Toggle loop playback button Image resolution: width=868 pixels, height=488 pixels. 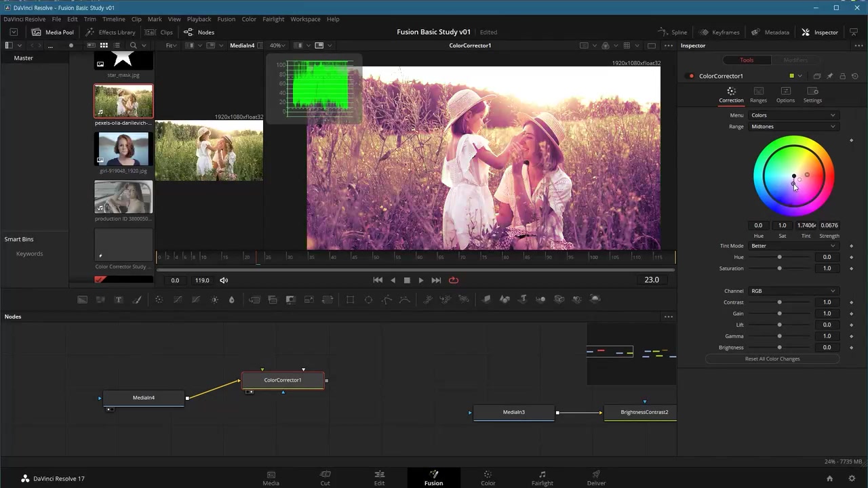(x=454, y=280)
